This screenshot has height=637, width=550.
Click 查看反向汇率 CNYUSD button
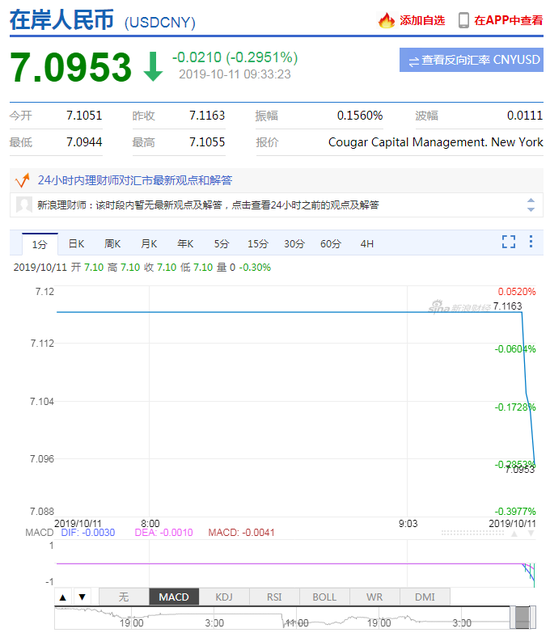pyautogui.click(x=471, y=60)
